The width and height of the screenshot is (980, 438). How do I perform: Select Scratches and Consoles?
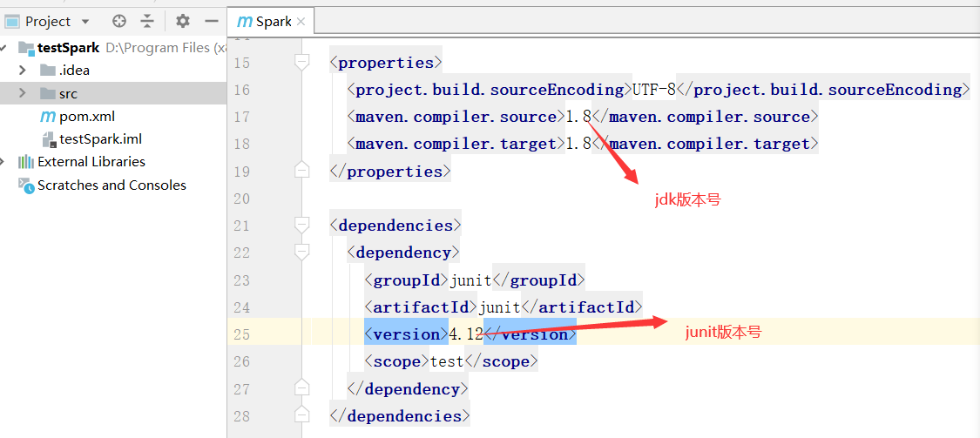[112, 185]
